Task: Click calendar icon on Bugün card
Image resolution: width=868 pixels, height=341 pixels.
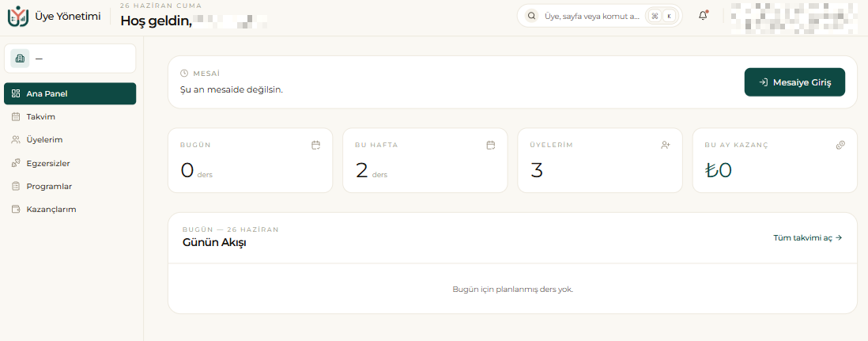Action: point(315,146)
